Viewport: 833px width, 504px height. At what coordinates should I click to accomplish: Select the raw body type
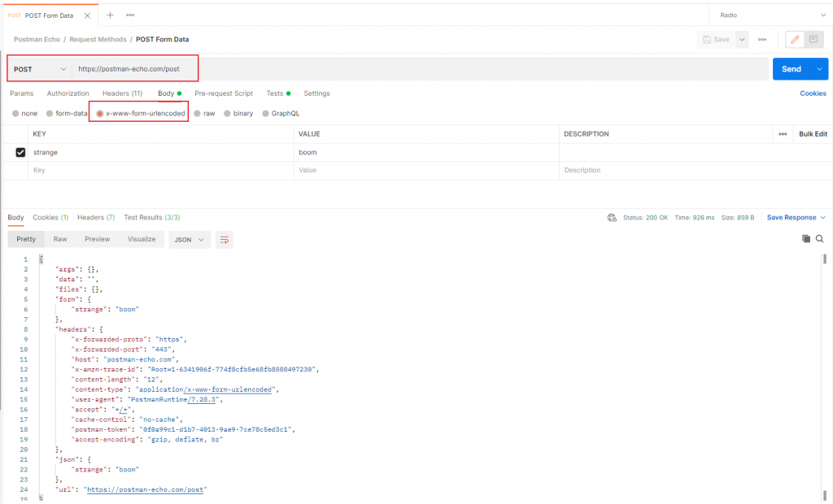[x=204, y=114]
